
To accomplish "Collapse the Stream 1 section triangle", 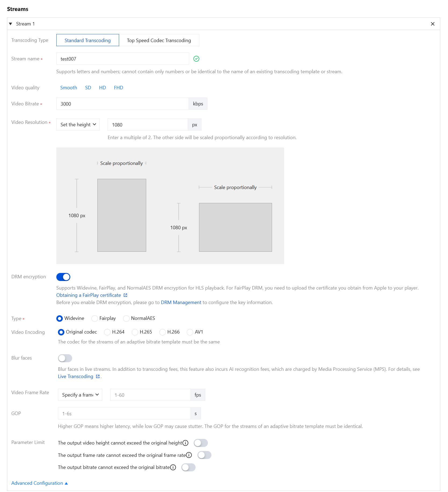I will [10, 24].
